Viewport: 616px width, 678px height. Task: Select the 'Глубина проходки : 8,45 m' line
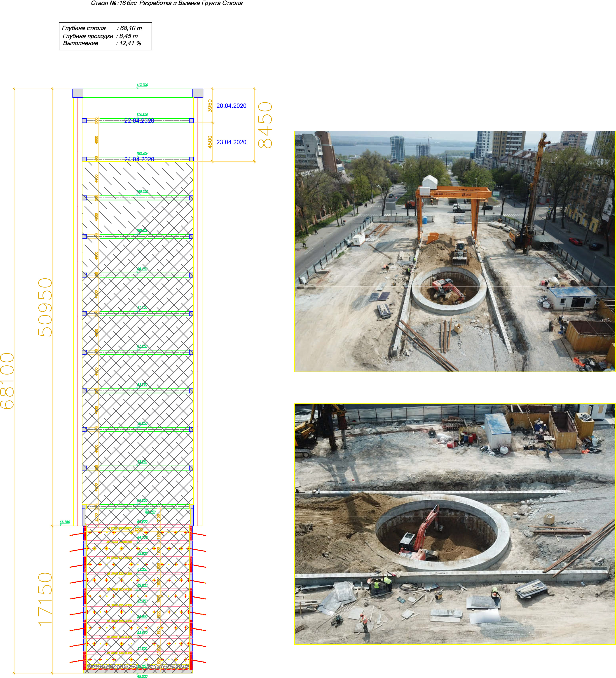coord(100,36)
